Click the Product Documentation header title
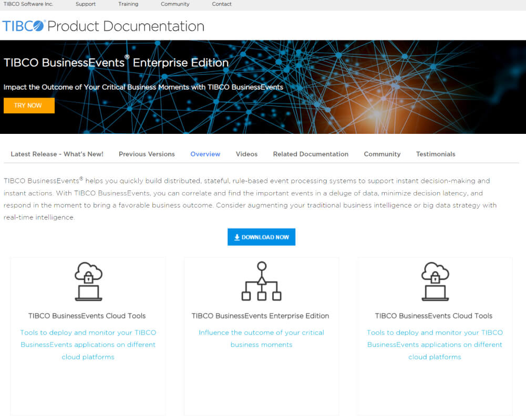The width and height of the screenshot is (526, 420). pyautogui.click(x=126, y=26)
